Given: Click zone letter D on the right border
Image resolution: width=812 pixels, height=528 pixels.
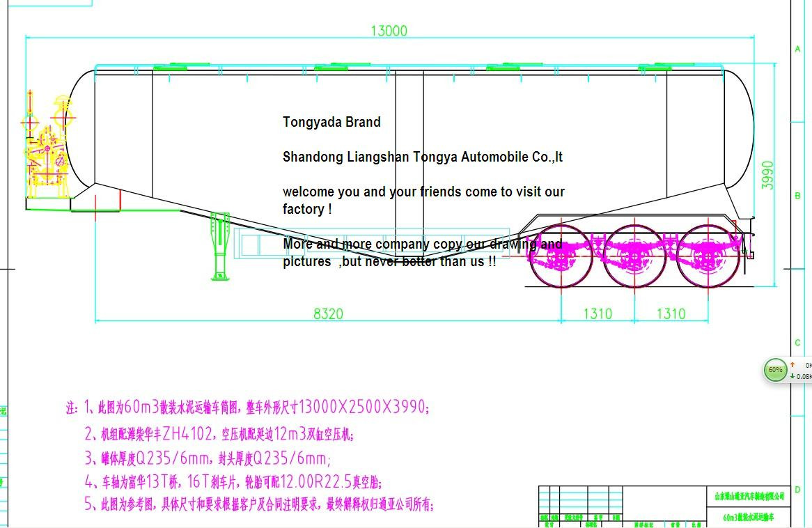Looking at the screenshot, I should [797, 489].
